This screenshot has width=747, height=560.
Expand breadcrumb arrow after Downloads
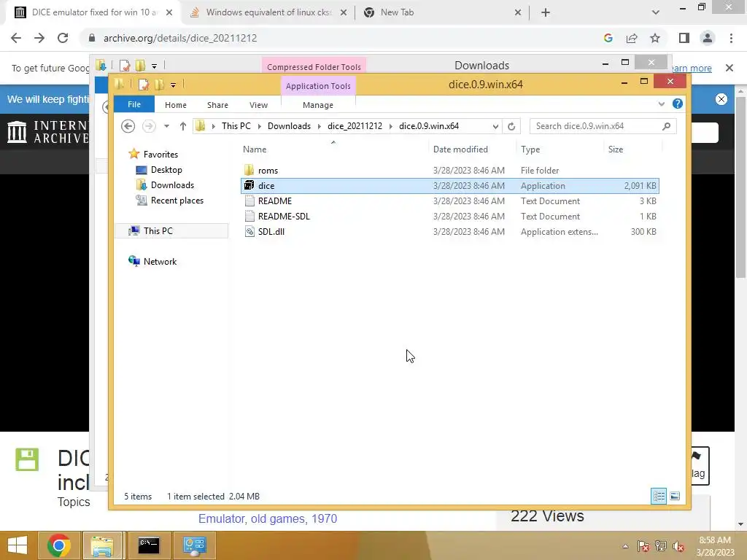(320, 126)
